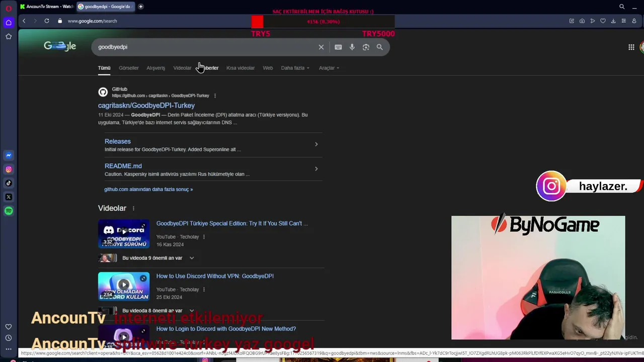The width and height of the screenshot is (644, 362).
Task: Open X (Twitter) in the sidebar
Action: point(9,197)
